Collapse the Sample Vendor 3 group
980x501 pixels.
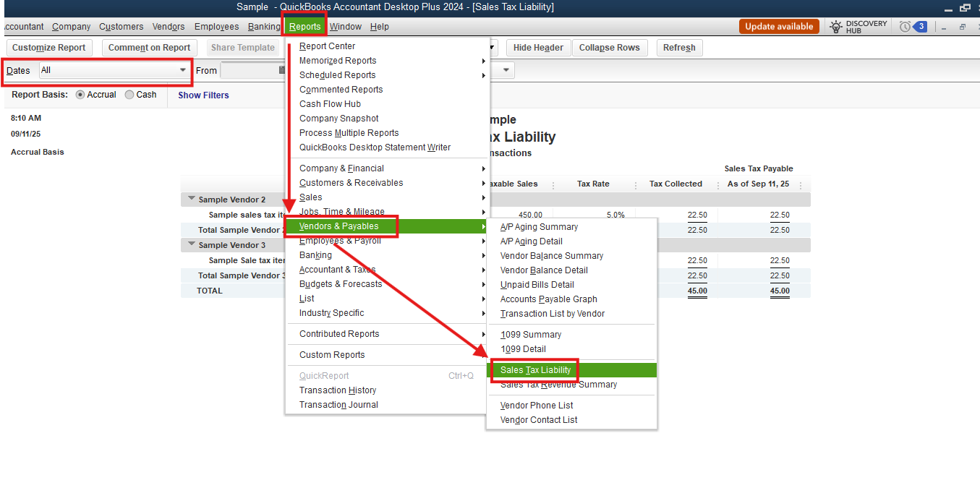[192, 244]
